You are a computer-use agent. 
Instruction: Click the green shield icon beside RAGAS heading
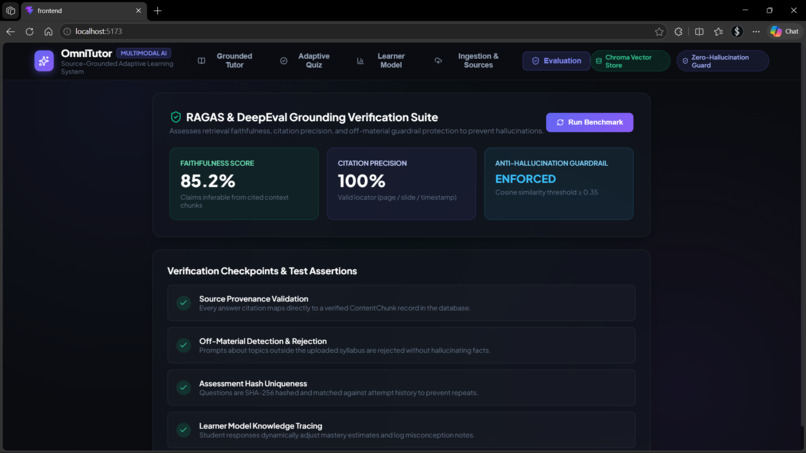click(176, 117)
